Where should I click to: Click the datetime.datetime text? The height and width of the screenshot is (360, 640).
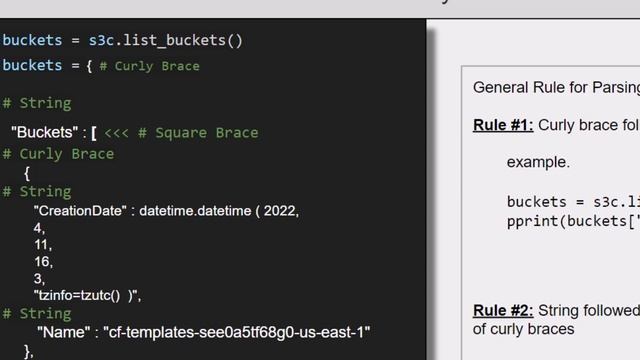click(195, 211)
